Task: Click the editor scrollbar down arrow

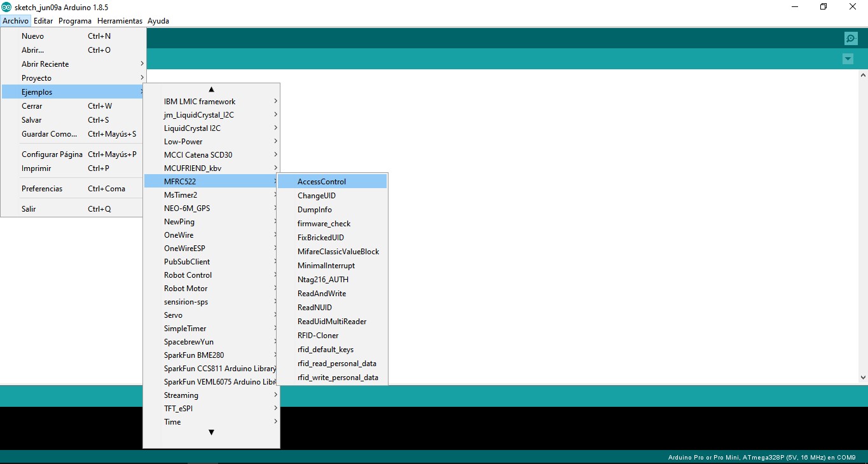Action: pos(863,377)
